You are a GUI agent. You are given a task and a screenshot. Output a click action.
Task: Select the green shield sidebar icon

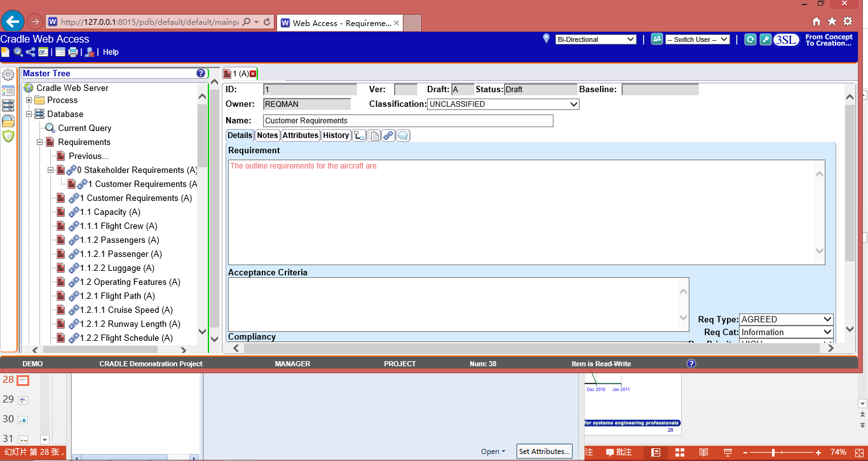(x=8, y=136)
